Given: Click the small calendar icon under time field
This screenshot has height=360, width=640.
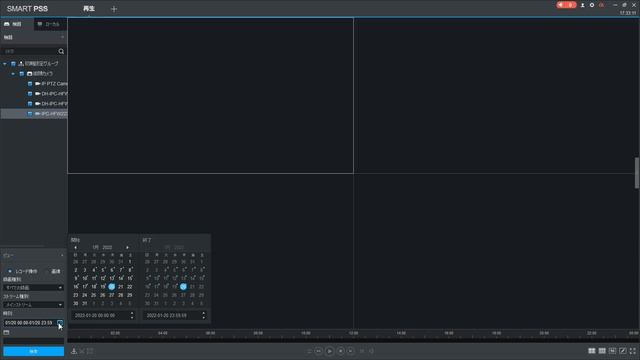Looking at the screenshot, I should [6, 333].
